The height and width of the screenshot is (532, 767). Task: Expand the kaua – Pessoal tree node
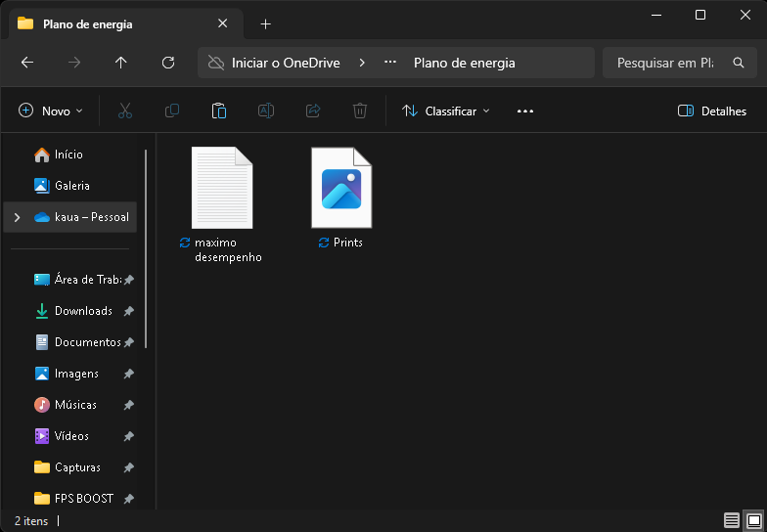click(17, 217)
